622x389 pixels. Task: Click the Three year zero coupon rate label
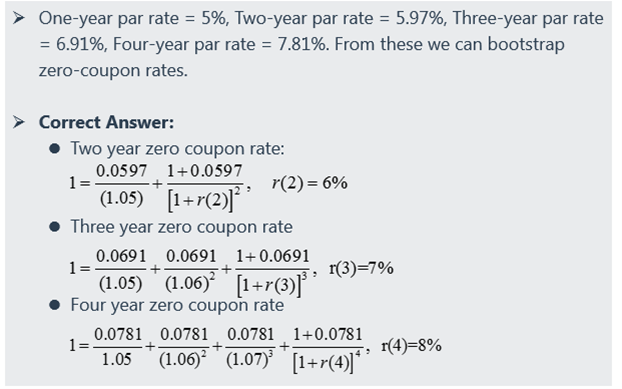point(181,227)
